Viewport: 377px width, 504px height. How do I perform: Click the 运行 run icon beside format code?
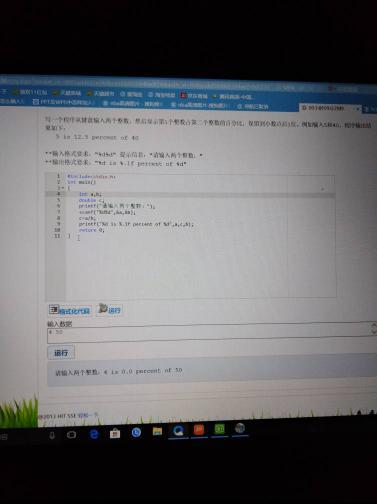point(103,309)
